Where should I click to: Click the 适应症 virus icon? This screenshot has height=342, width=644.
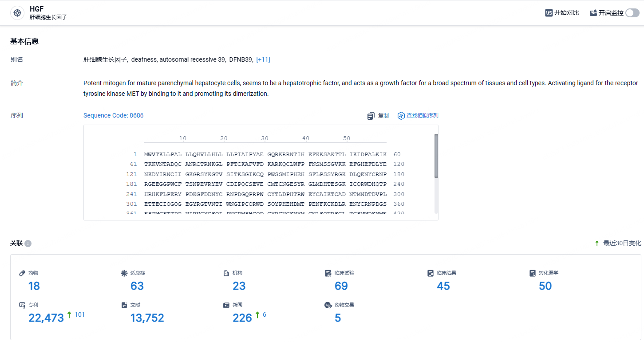pyautogui.click(x=124, y=273)
